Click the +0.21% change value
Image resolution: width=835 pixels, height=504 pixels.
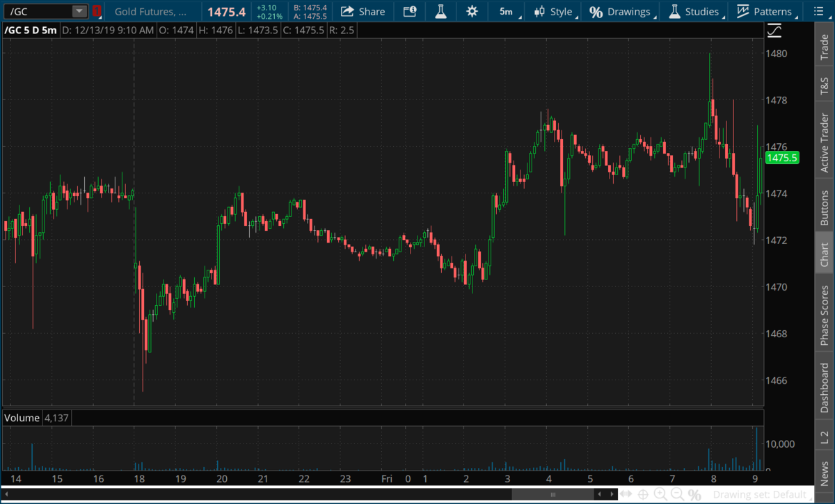click(269, 16)
